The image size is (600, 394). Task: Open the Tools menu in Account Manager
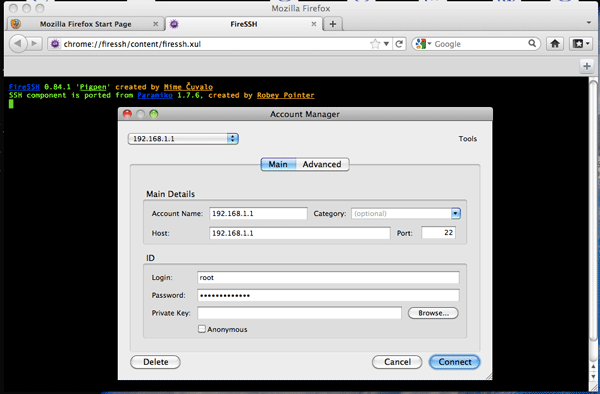pos(468,139)
